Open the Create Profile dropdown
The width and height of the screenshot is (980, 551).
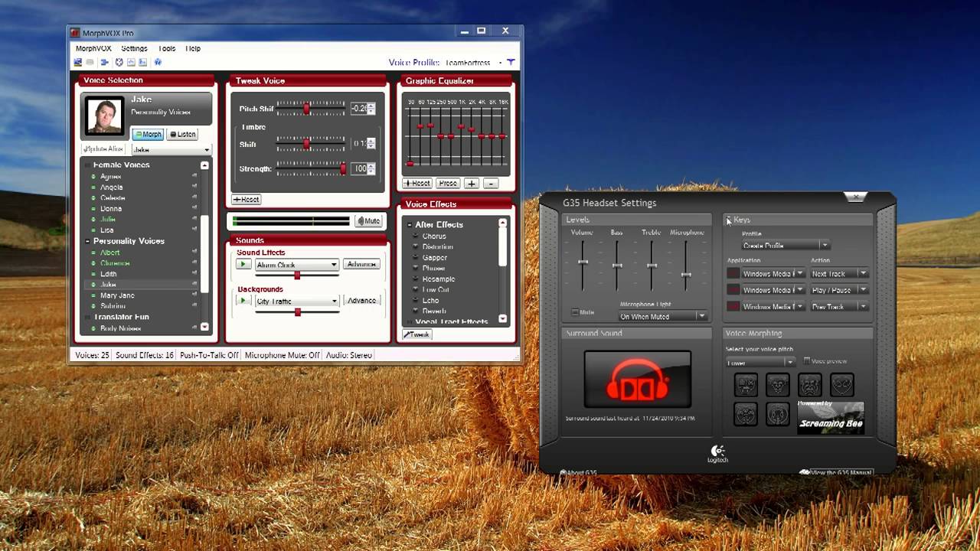786,246
